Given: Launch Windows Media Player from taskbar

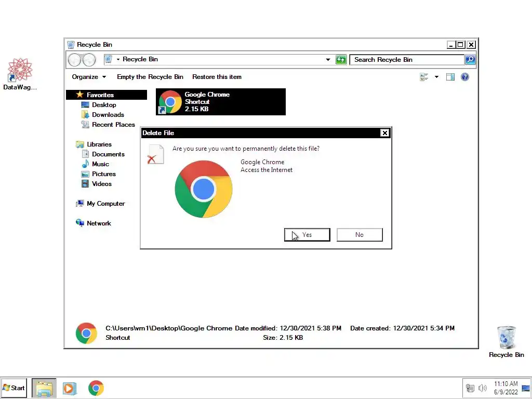Looking at the screenshot, I should pyautogui.click(x=70, y=388).
